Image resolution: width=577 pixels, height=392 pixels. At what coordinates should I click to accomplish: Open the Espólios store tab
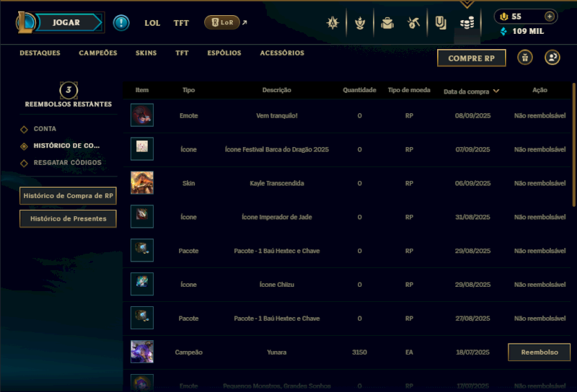[x=224, y=53]
